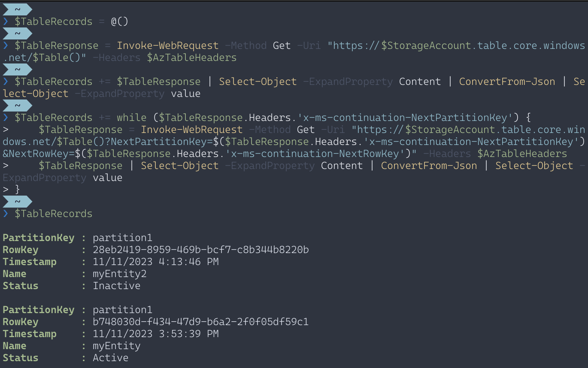588x368 pixels.
Task: Click the Timestamp 11/11/2023 4:13:46 PM
Action: [156, 262]
